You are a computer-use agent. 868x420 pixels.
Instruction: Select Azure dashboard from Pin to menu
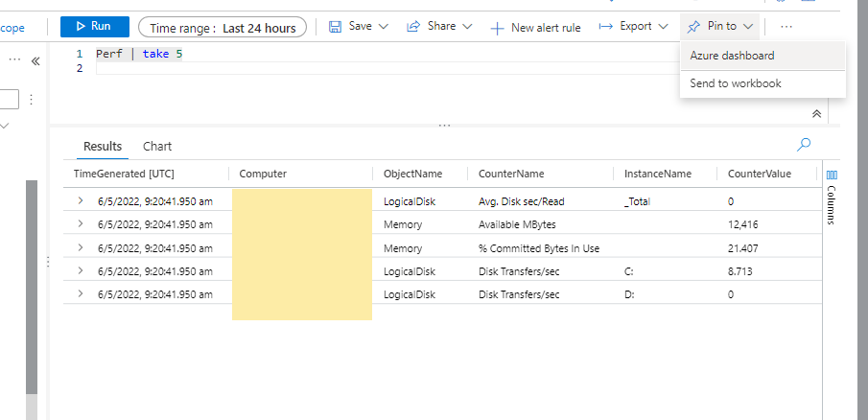coord(732,56)
